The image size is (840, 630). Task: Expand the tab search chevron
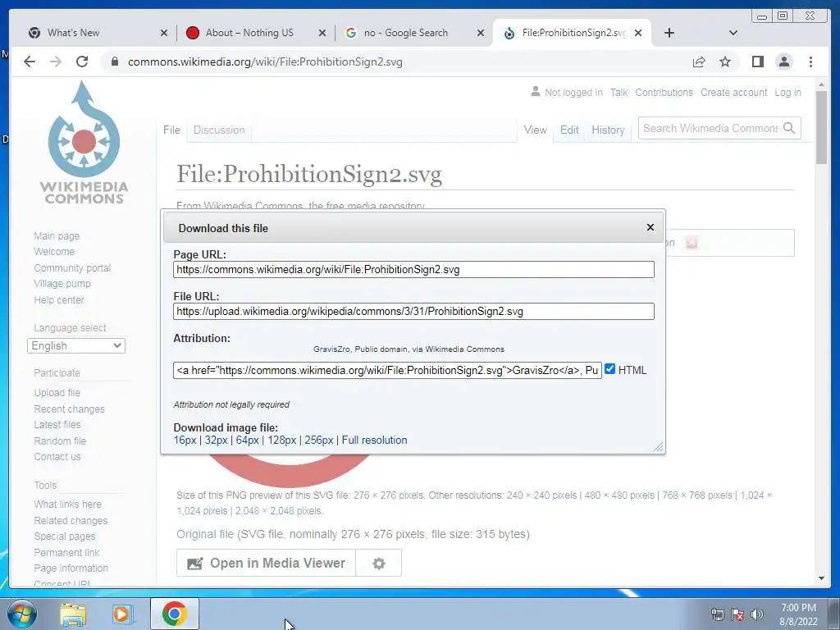click(x=733, y=33)
